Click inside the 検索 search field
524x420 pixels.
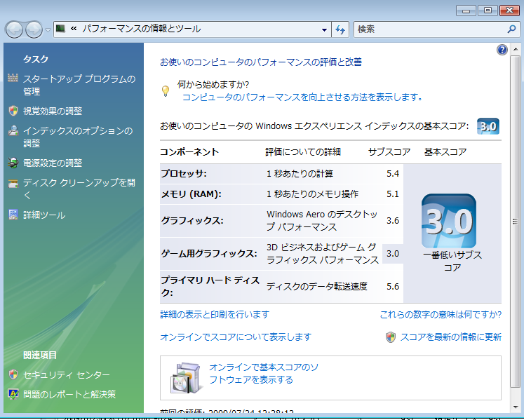431,29
